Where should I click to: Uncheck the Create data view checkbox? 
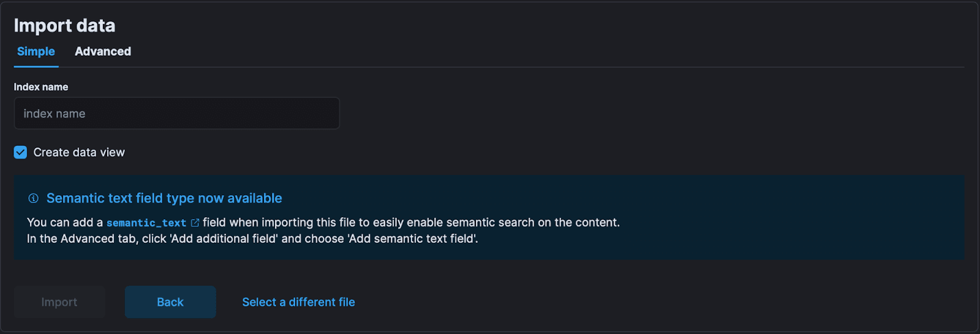(x=21, y=152)
